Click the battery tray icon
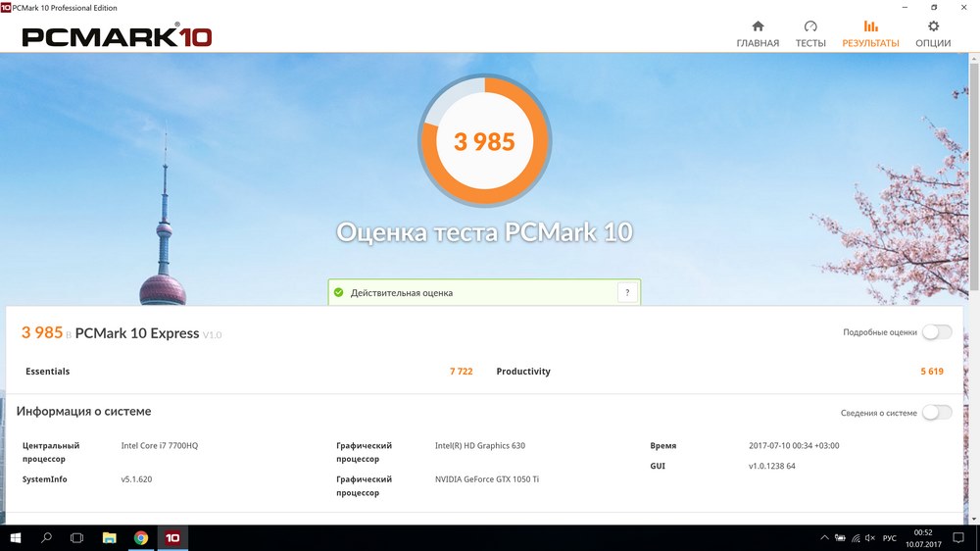Screen dimensions: 980x551 [840, 538]
